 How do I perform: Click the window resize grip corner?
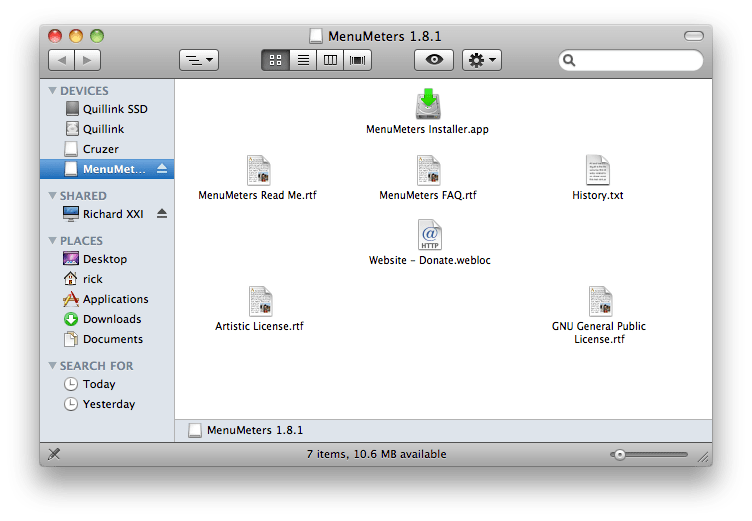704,457
